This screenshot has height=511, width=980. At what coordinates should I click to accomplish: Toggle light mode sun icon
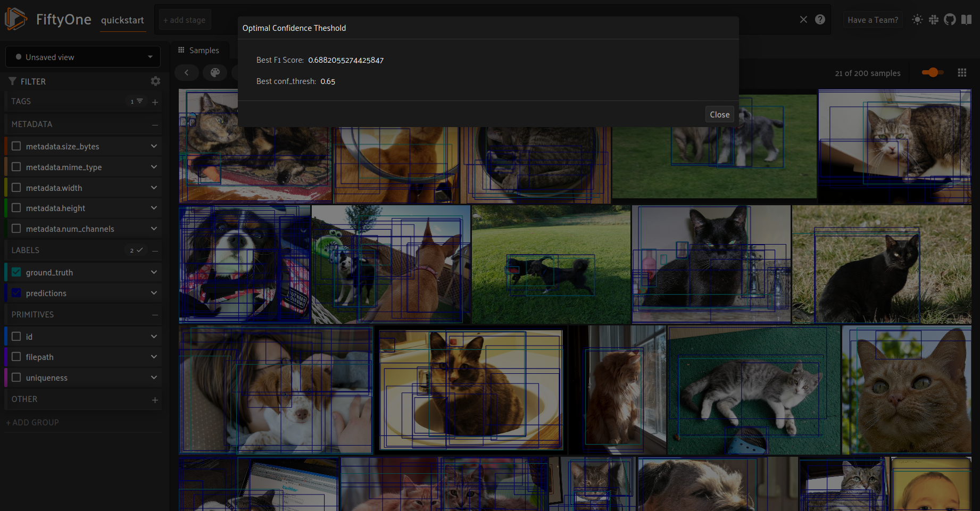click(x=917, y=20)
